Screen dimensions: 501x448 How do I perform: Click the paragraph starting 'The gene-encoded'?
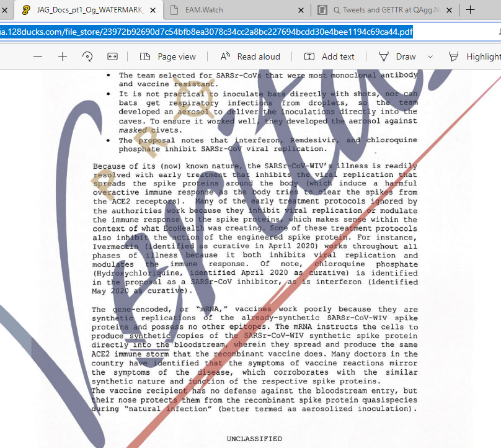tap(254, 345)
